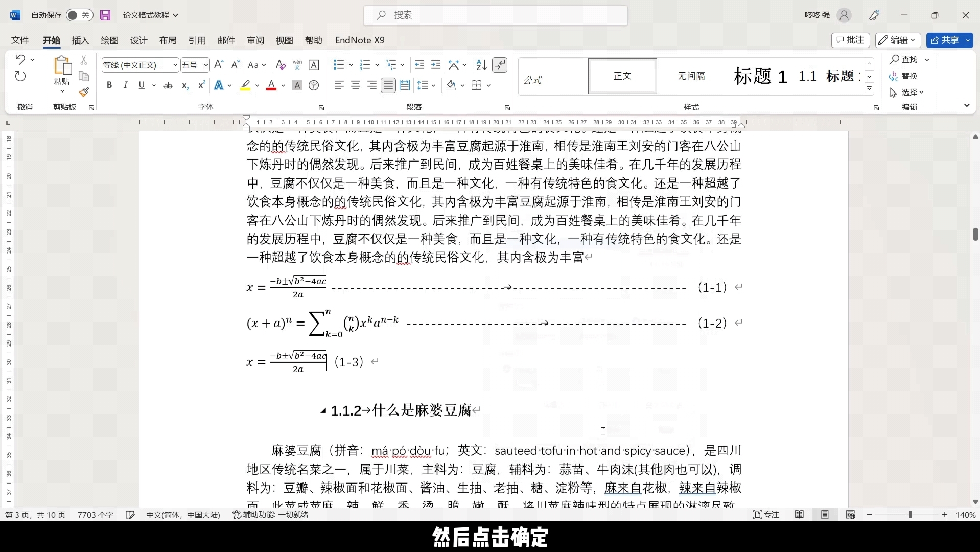Align text right
Image resolution: width=980 pixels, height=552 pixels.
pos(372,85)
